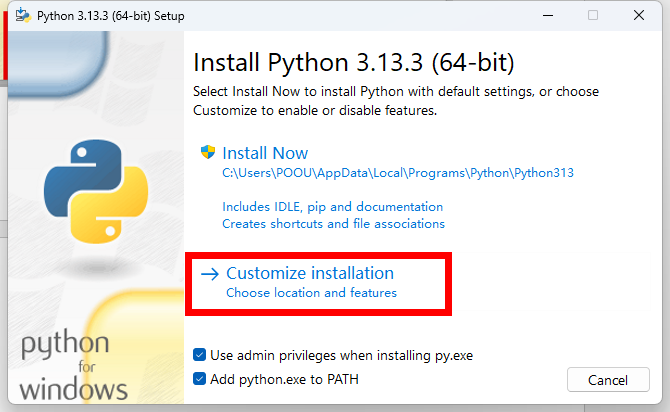Minimize the Python Setup window
670x412 pixels.
point(548,15)
